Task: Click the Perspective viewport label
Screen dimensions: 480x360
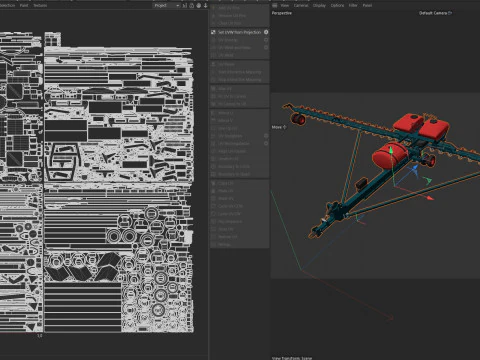Action: 282,13
